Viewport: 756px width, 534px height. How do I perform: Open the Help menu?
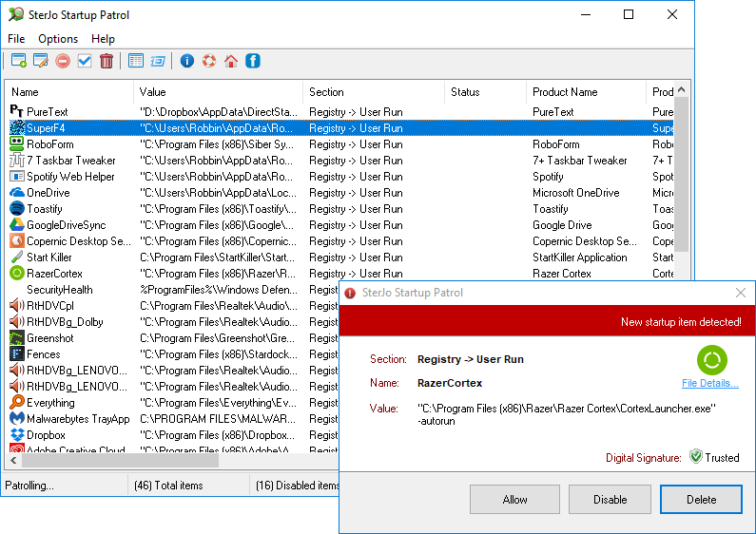pos(103,39)
